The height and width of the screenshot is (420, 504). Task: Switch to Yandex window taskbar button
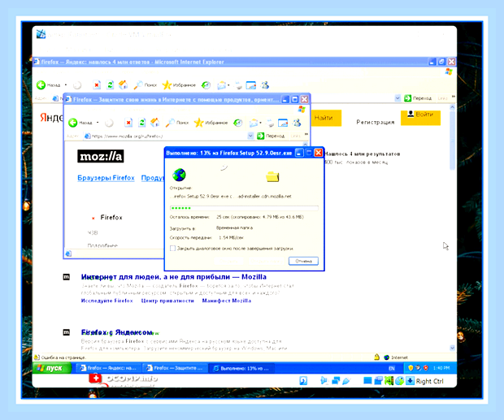click(108, 368)
